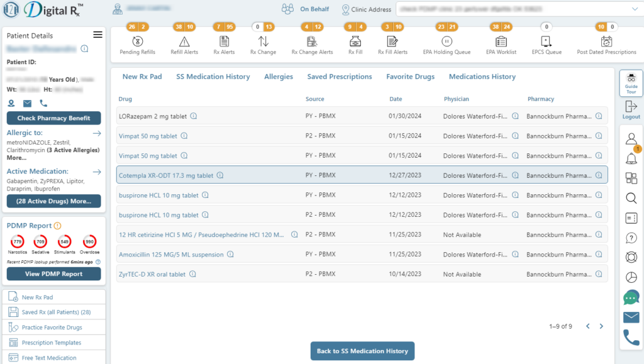Screen dimensions: 644x364
Task: Open chat from the right sidebar
Action: coord(631,297)
